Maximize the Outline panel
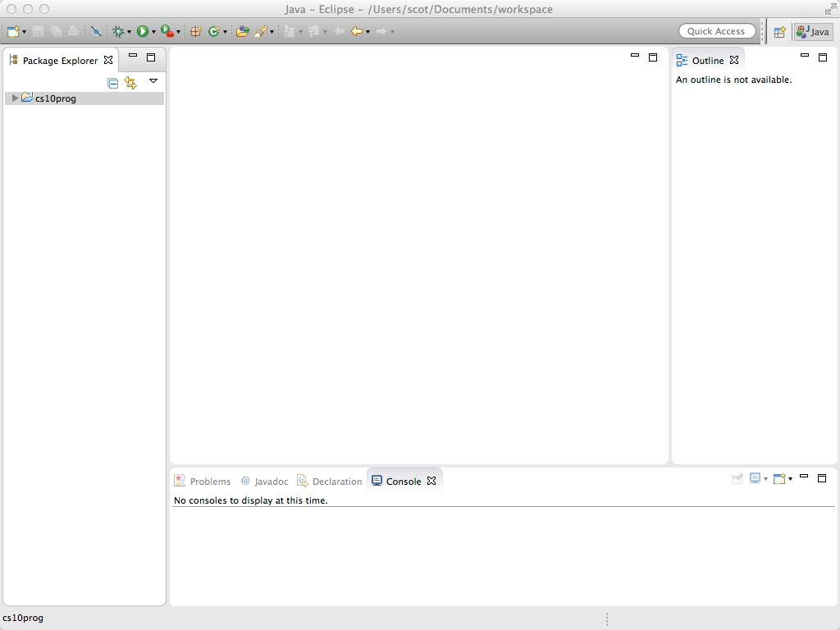 [823, 57]
